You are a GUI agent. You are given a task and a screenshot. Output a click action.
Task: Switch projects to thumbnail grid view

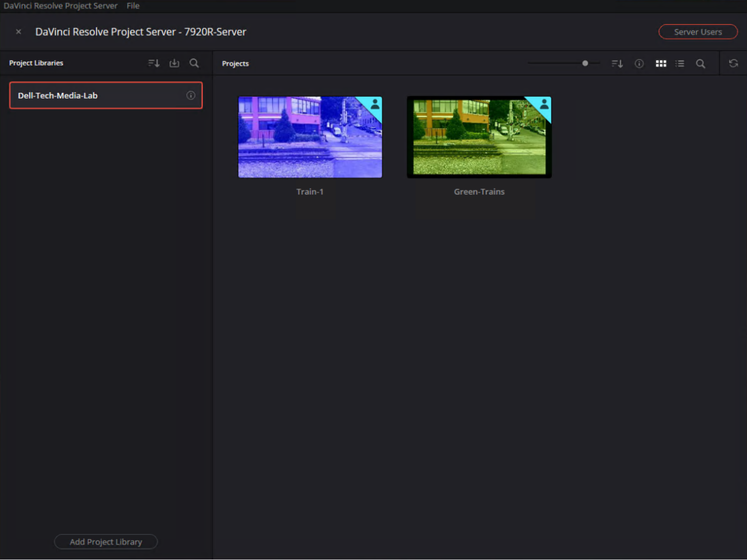tap(661, 64)
